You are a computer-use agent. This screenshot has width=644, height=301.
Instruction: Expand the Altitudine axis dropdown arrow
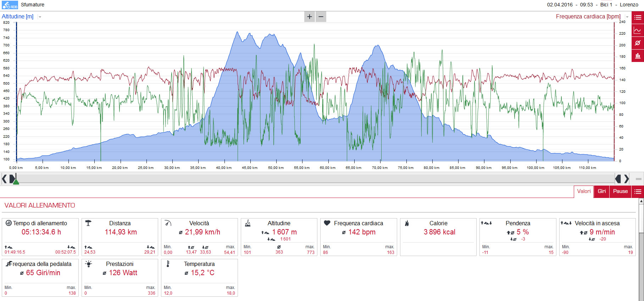coord(40,17)
